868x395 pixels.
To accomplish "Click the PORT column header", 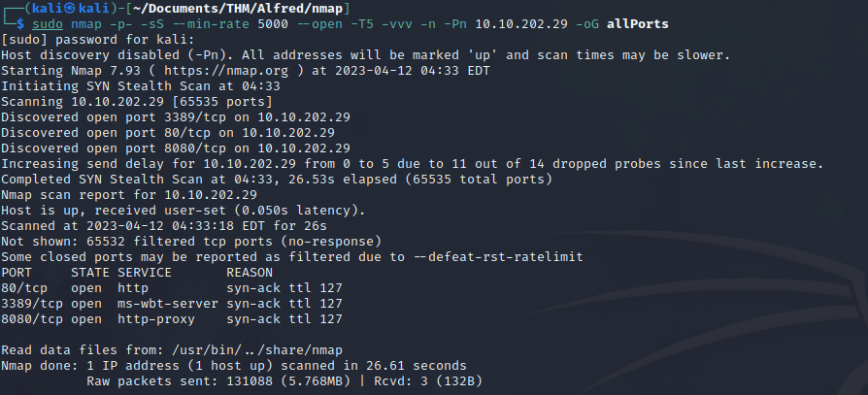I will 18,272.
